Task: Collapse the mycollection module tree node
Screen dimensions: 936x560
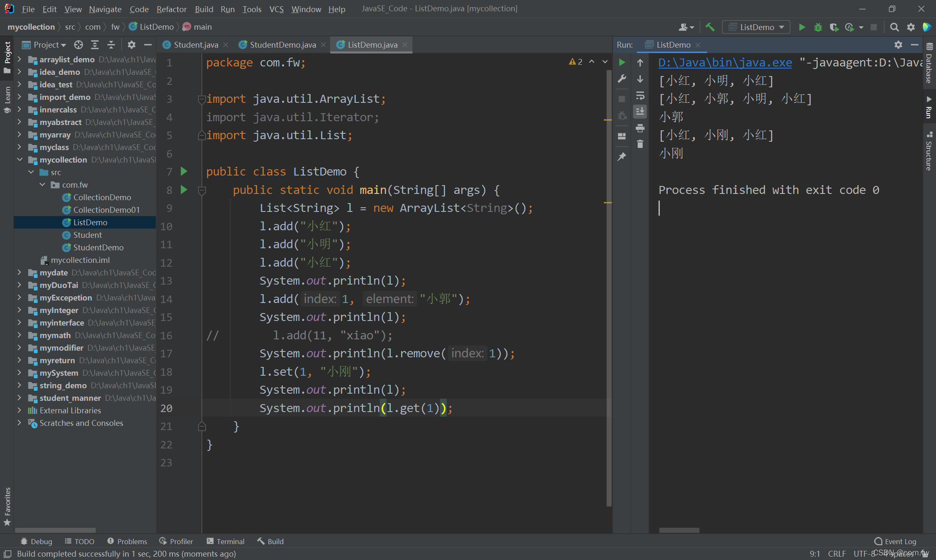Action: coord(20,160)
